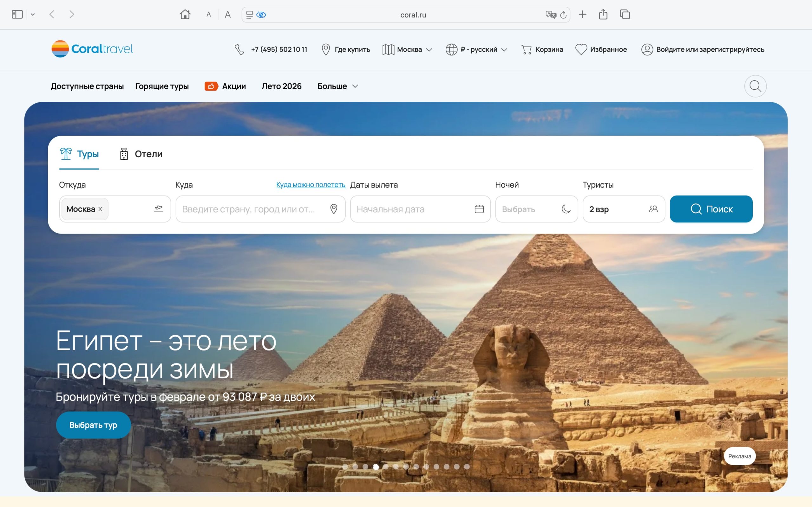Remove Москва departure city chip
Image resolution: width=812 pixels, height=507 pixels.
(x=100, y=209)
